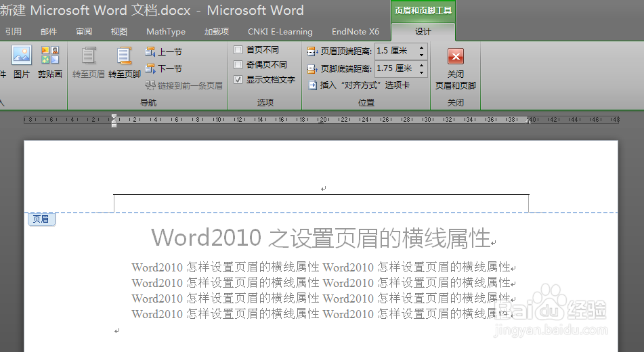Viewport: 644px width, 352px height.
Task: Jump to previous section (上一节)
Action: (163, 51)
